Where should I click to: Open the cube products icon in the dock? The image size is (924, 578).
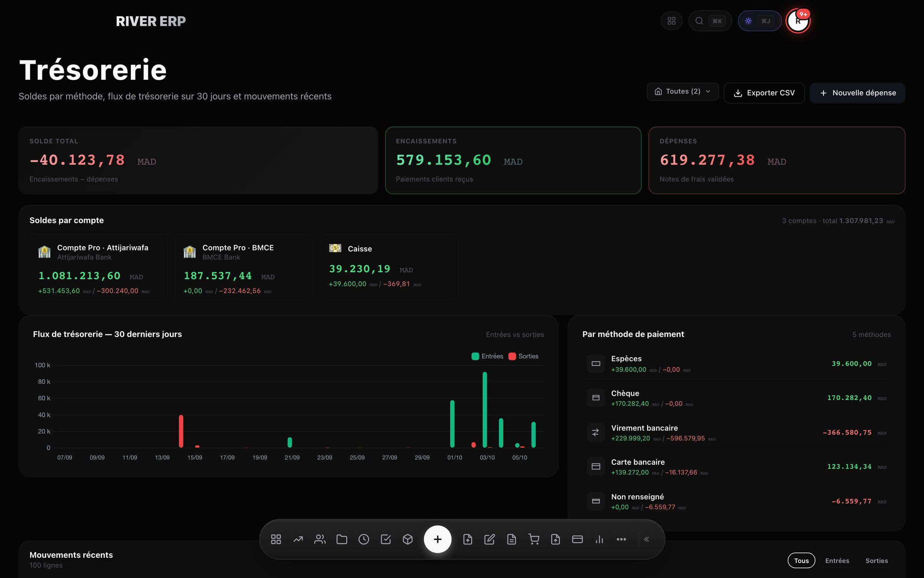coord(408,539)
